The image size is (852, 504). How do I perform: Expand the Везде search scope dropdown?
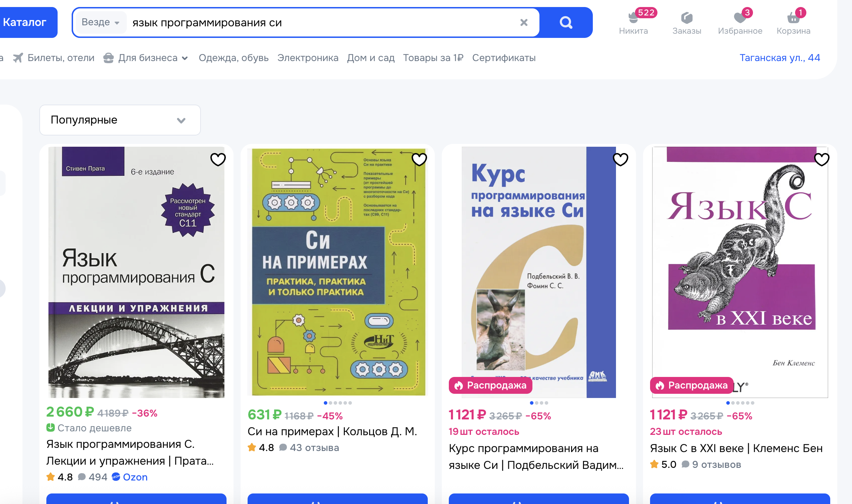(100, 22)
